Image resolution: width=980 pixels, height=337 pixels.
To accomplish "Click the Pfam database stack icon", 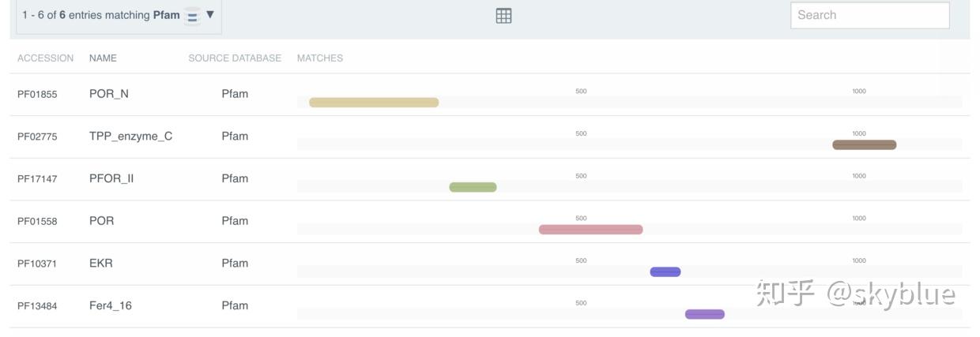I will pyautogui.click(x=192, y=16).
